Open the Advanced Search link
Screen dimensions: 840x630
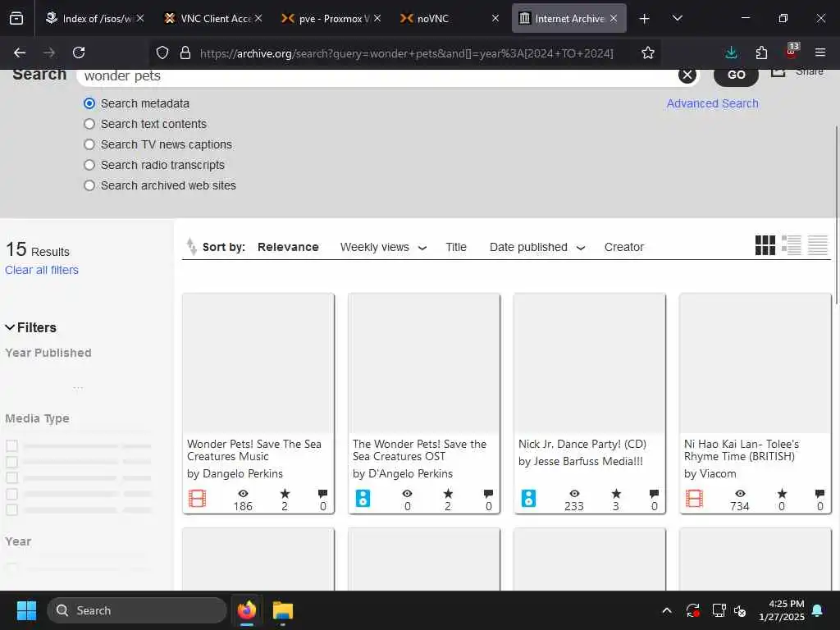pyautogui.click(x=712, y=103)
